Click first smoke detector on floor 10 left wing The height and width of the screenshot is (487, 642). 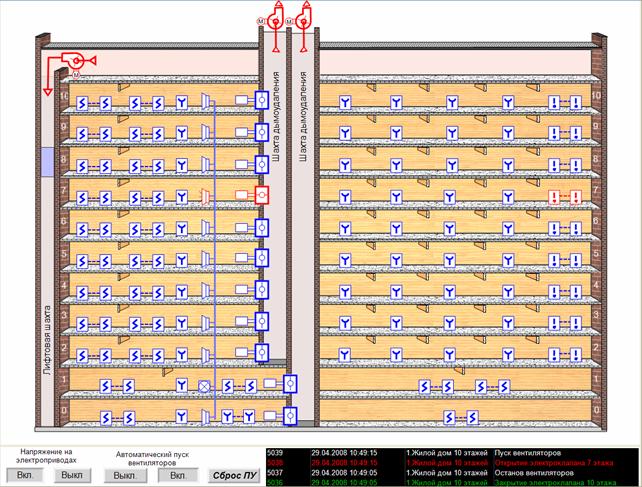tap(82, 103)
